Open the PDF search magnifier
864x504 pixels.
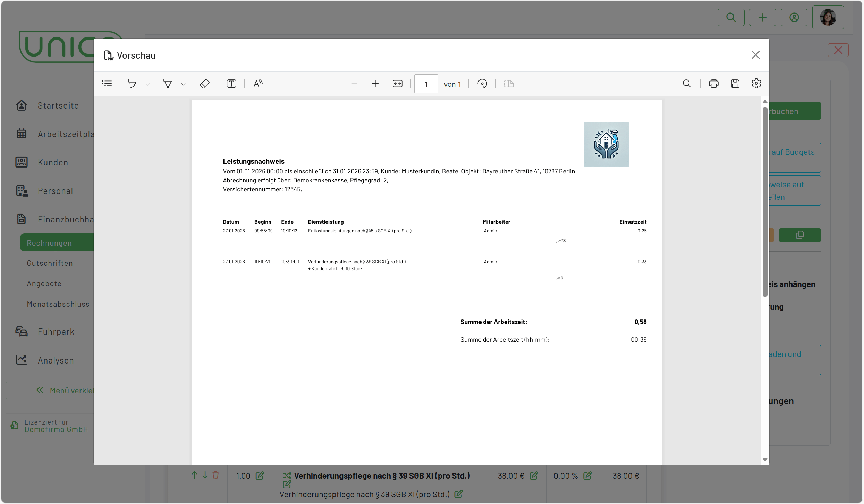pos(687,84)
